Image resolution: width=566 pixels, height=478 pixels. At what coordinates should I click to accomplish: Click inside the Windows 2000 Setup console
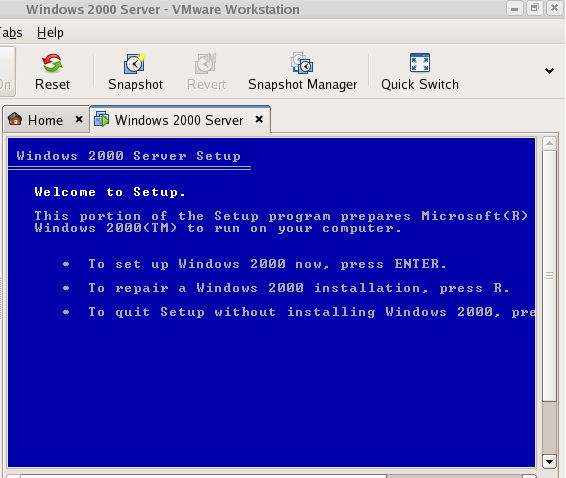click(271, 303)
